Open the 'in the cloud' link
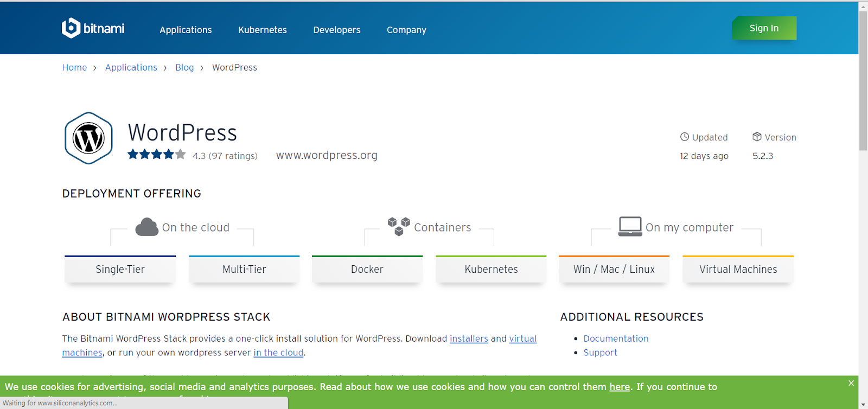Screen dimensions: 868x409 pyautogui.click(x=278, y=353)
